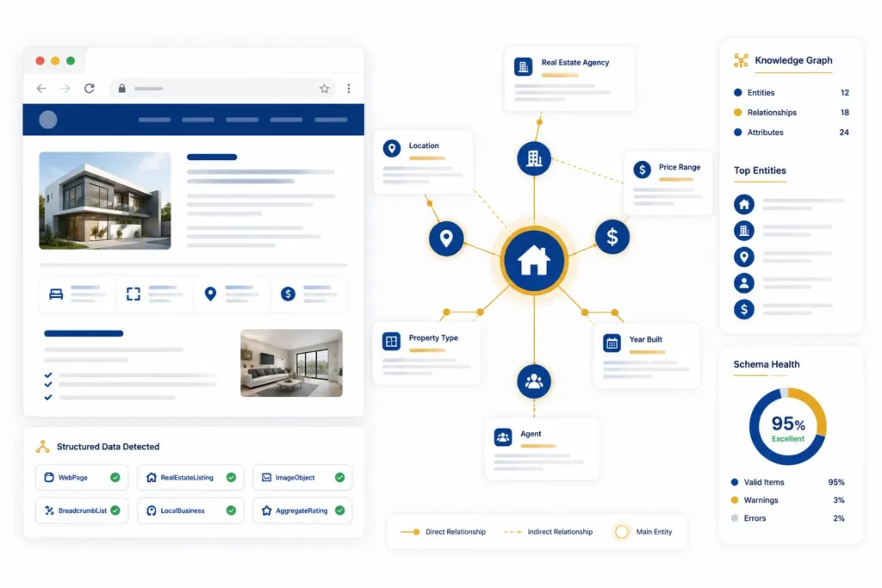This screenshot has width=882, height=588.
Task: Select the dollar sign node in the graph
Action: coord(612,237)
